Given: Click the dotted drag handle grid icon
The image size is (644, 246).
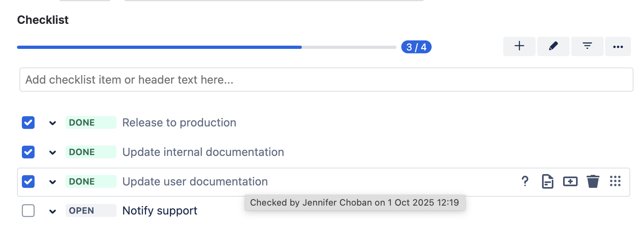Looking at the screenshot, I should 615,181.
